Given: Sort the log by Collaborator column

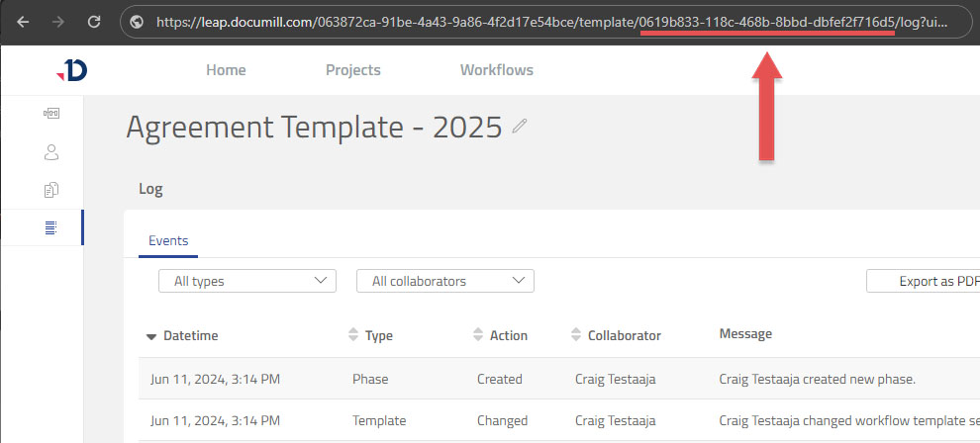Looking at the screenshot, I should pyautogui.click(x=624, y=335).
